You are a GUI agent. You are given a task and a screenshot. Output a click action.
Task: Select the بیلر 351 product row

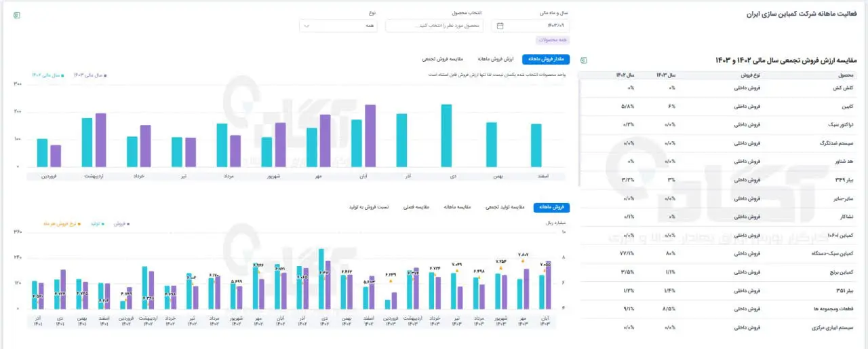click(719, 291)
